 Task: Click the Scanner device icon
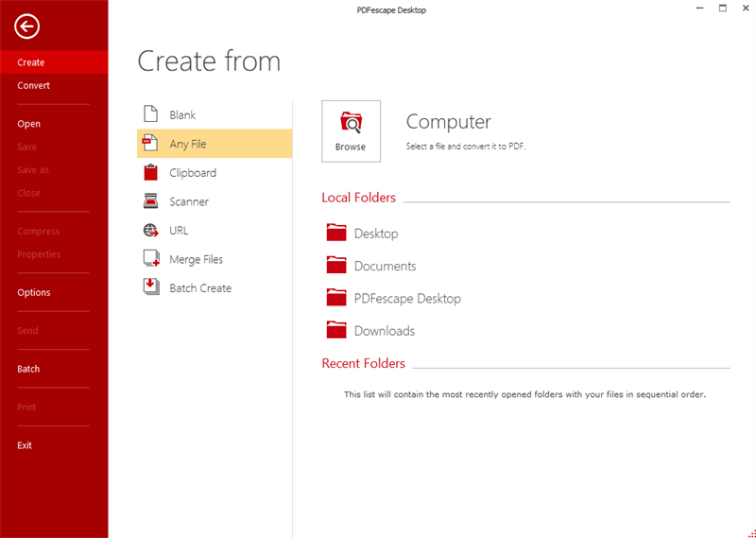151,200
